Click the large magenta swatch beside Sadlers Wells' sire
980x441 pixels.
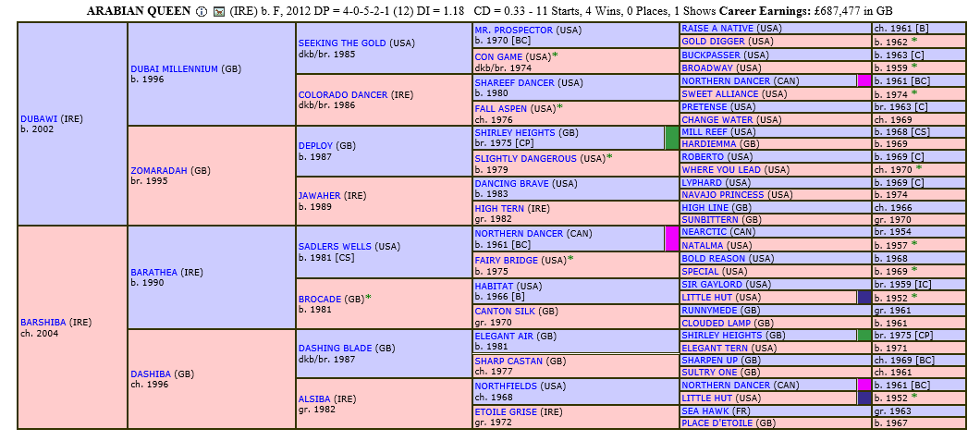pyautogui.click(x=671, y=239)
